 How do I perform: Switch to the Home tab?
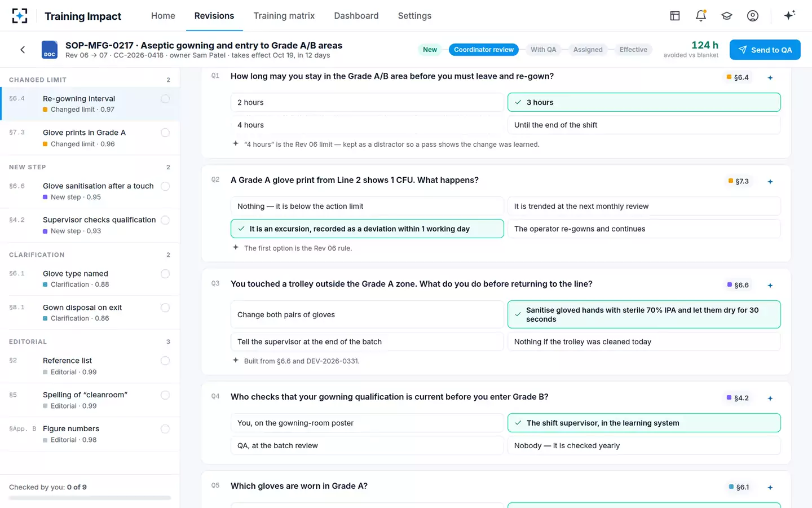pyautogui.click(x=163, y=16)
